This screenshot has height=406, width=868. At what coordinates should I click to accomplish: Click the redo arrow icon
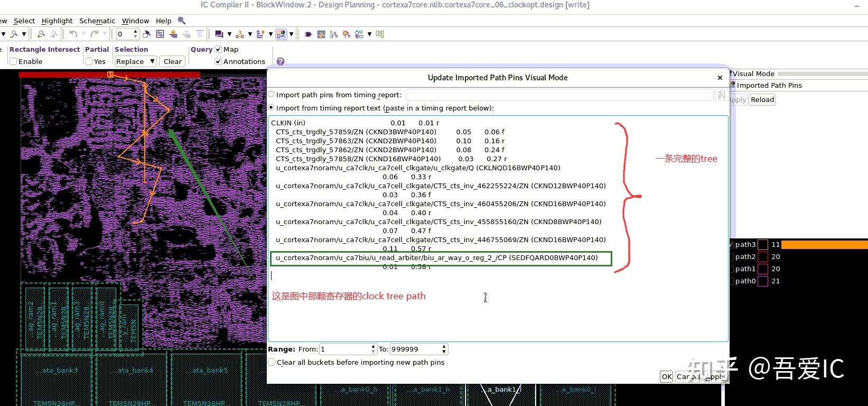[95, 34]
